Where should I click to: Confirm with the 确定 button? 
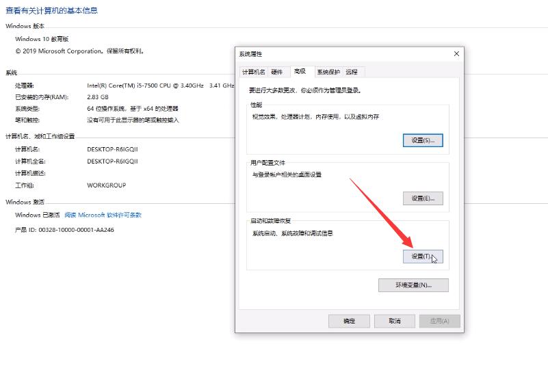pyautogui.click(x=349, y=321)
